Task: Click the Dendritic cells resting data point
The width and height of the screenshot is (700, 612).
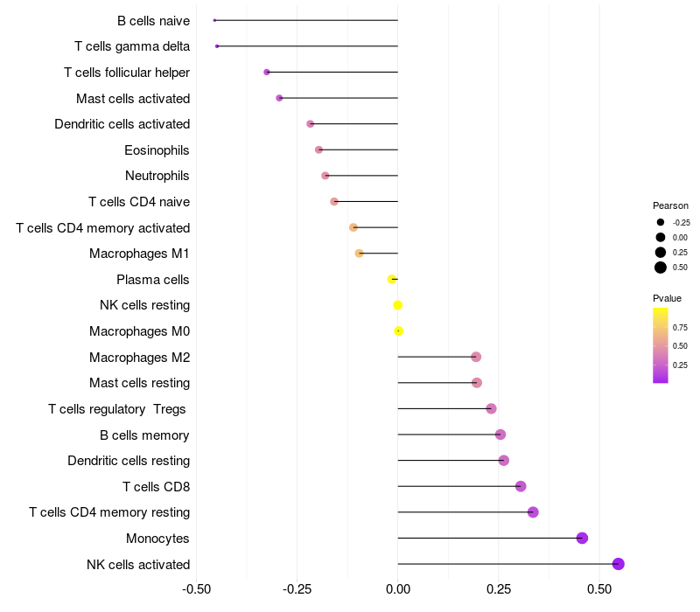Action: tap(504, 461)
